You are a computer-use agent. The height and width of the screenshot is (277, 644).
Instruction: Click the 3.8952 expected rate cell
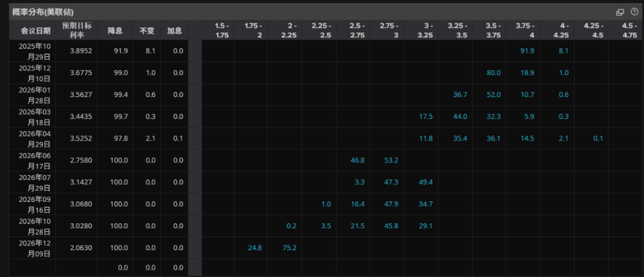pyautogui.click(x=82, y=51)
